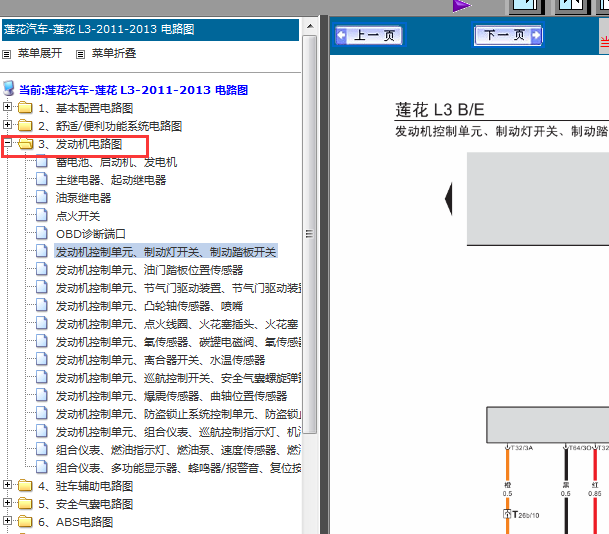Open page 发动机控制单元、节气门驱动装置
Image resolution: width=609 pixels, height=534 pixels.
(178, 288)
